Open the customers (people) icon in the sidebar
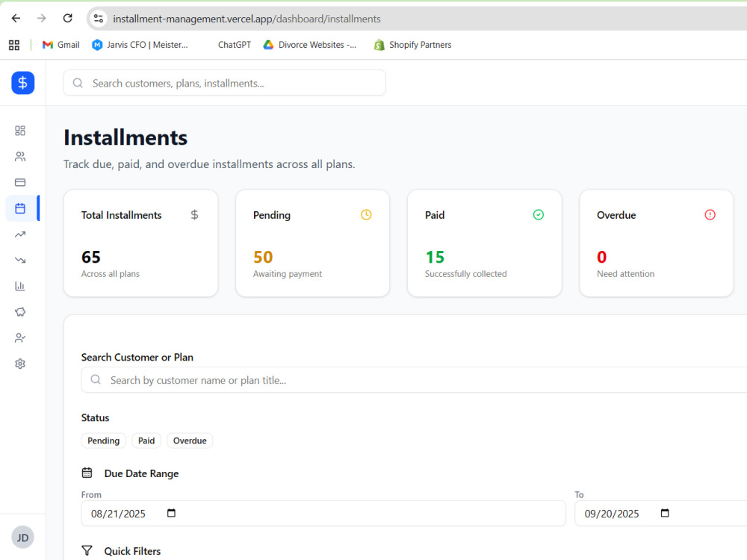Viewport: 747px width, 560px height. (20, 157)
